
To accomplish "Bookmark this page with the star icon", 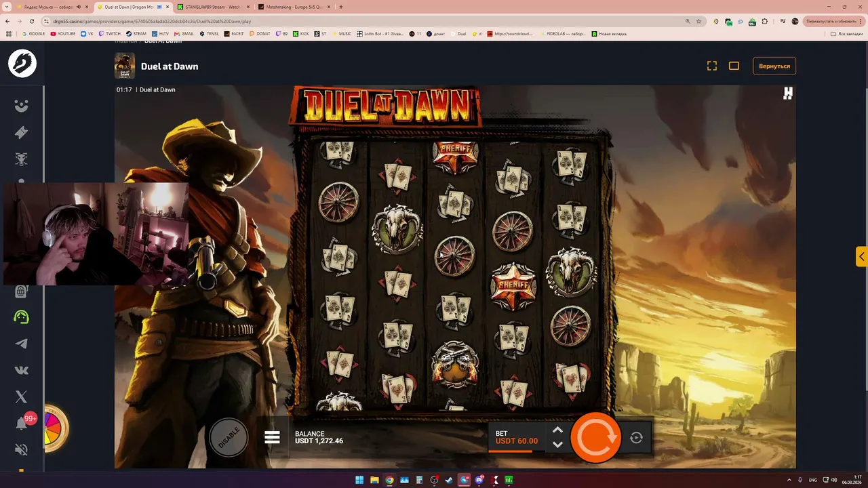I will click(x=698, y=21).
